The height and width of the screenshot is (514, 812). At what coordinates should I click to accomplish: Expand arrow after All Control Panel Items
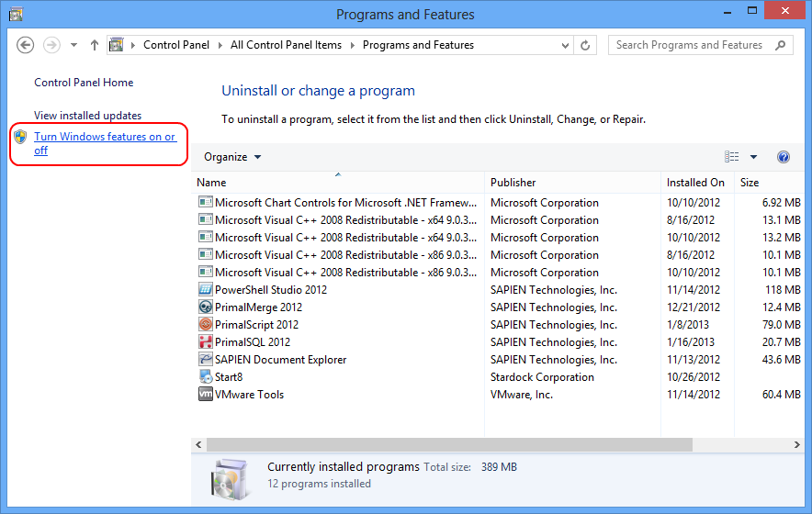point(352,46)
